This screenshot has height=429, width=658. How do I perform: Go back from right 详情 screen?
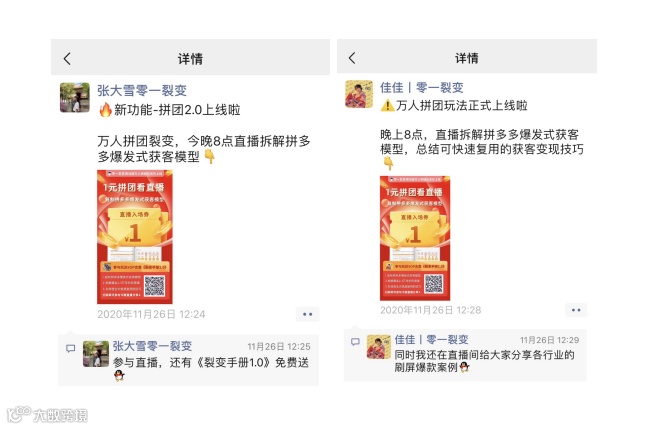352,58
